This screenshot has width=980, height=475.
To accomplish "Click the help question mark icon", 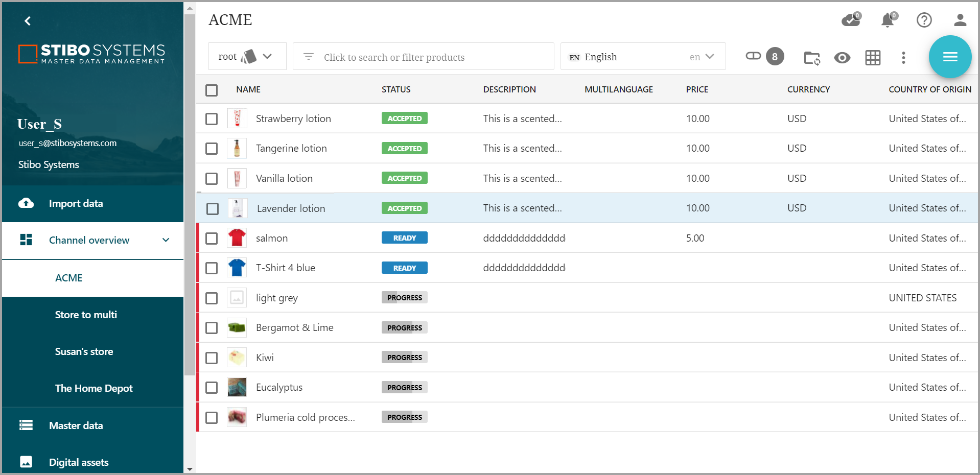I will pyautogui.click(x=924, y=20).
